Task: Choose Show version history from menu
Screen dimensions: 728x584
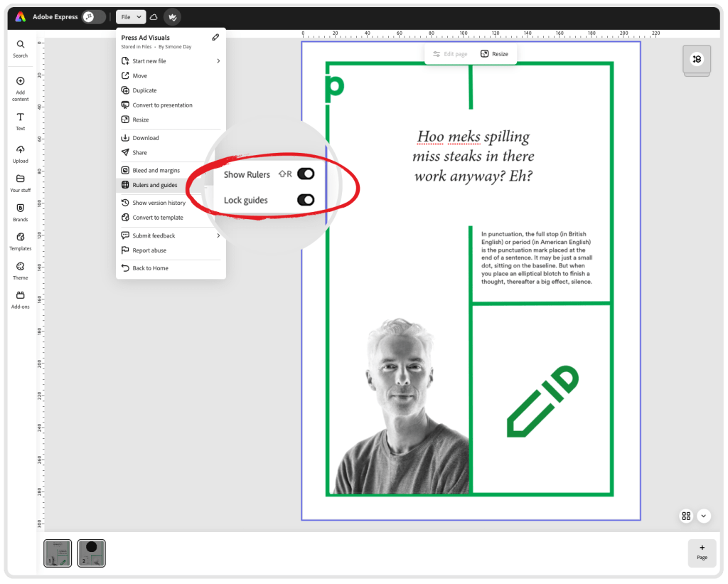Action: [159, 203]
